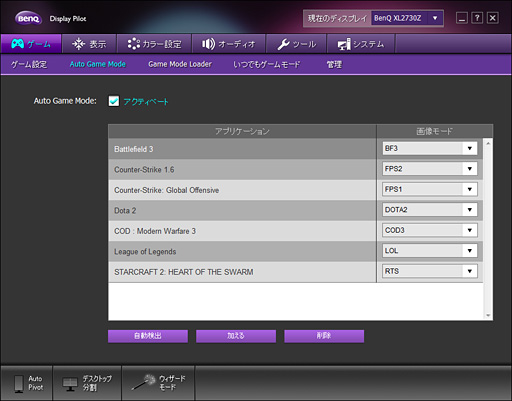The image size is (512, 401).
Task: Open Auto Pivot from bottom bar
Action: pos(27,383)
